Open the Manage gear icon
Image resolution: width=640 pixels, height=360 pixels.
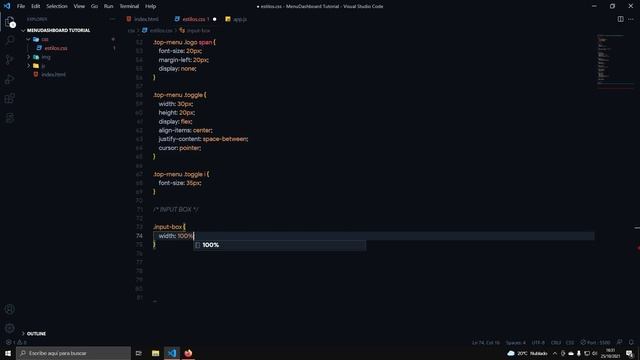coord(10,328)
